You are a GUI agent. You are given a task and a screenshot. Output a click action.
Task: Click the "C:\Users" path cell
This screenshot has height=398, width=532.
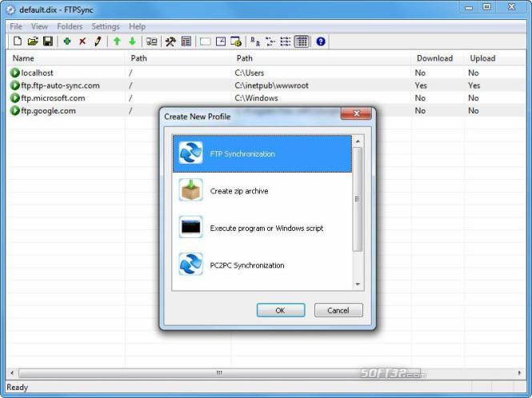point(250,73)
